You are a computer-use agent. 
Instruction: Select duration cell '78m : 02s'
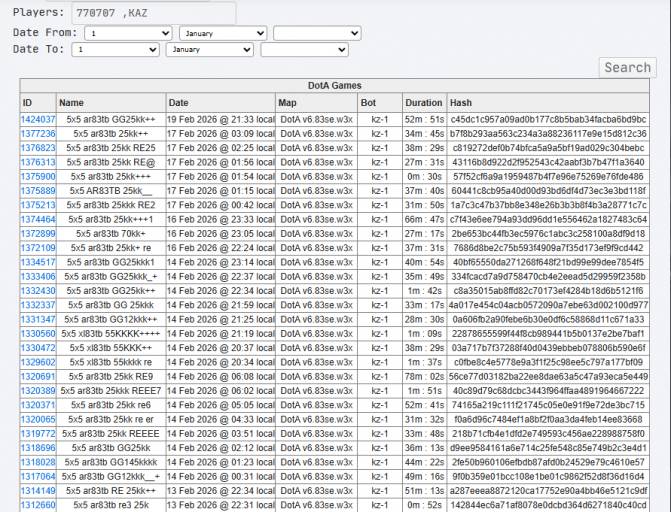424,376
